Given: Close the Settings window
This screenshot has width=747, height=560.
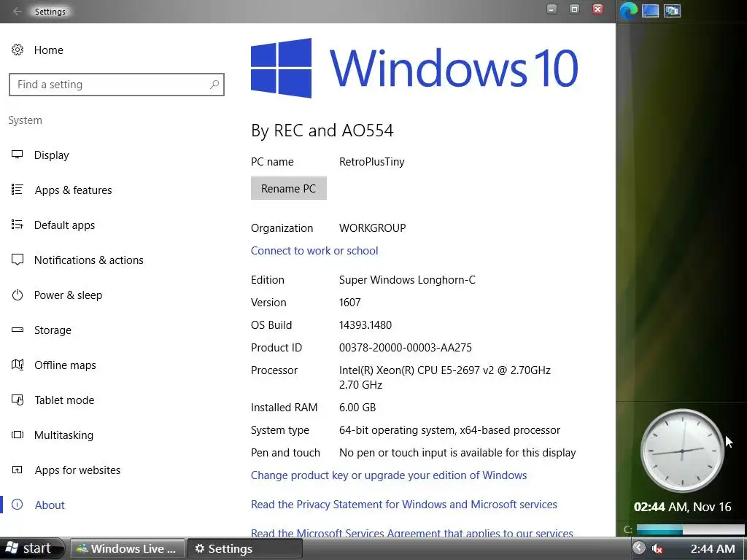Looking at the screenshot, I should [x=597, y=9].
